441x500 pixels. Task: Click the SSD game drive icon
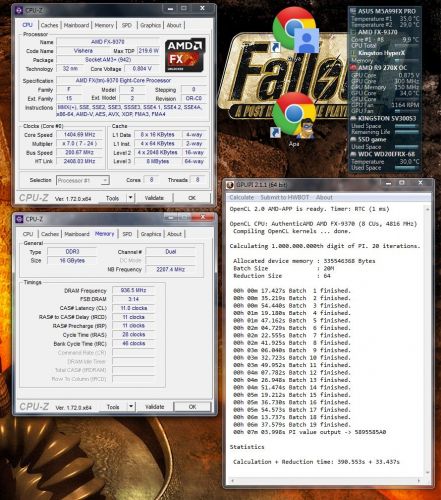coord(353,139)
